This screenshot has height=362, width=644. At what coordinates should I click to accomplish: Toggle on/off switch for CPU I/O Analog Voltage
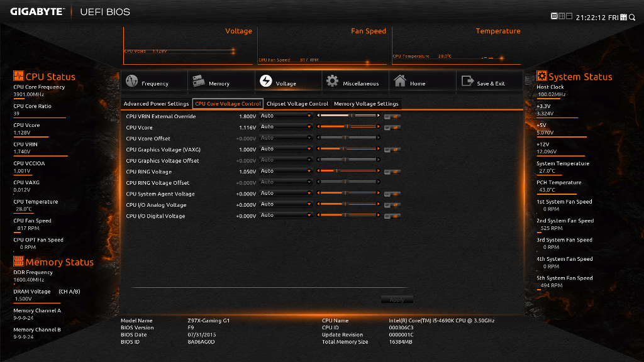(x=392, y=206)
